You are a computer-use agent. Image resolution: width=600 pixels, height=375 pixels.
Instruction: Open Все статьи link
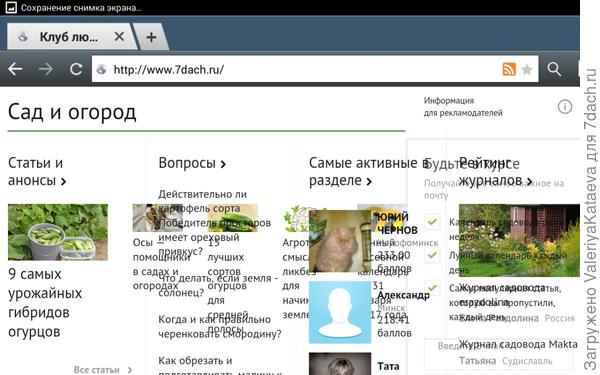point(103,370)
